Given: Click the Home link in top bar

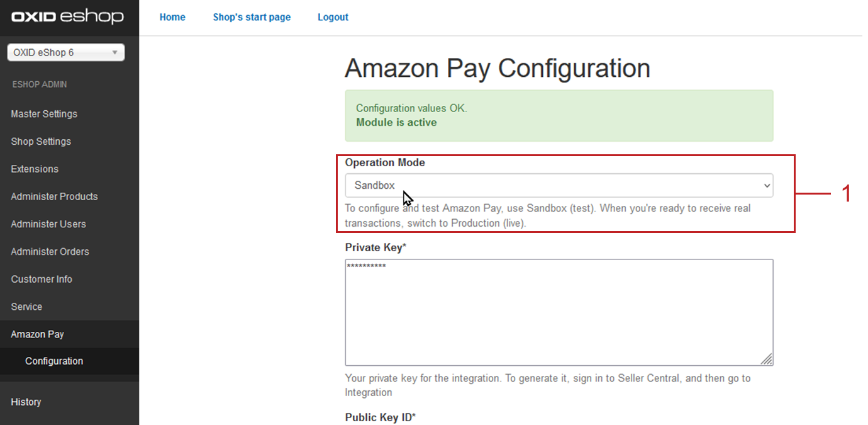Looking at the screenshot, I should point(172,17).
